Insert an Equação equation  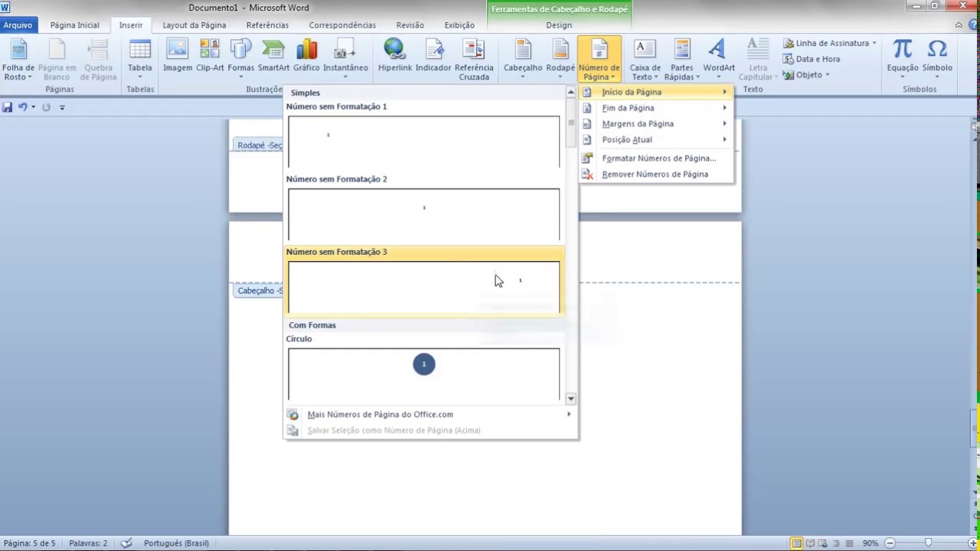903,60
